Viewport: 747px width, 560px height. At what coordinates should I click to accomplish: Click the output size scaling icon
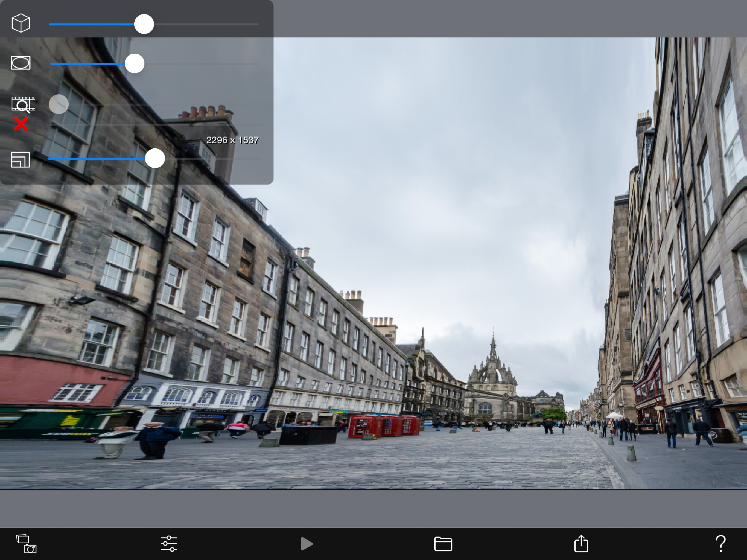click(x=20, y=159)
